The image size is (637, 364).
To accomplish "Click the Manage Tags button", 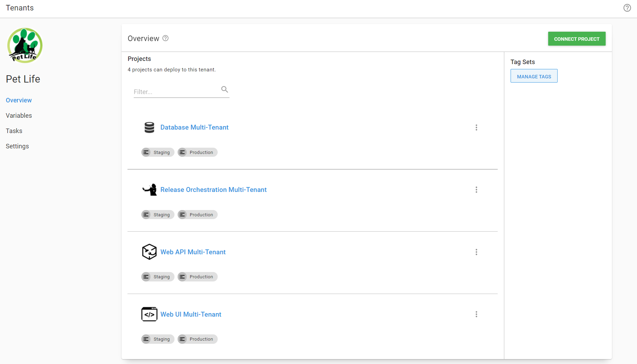I will click(x=534, y=76).
